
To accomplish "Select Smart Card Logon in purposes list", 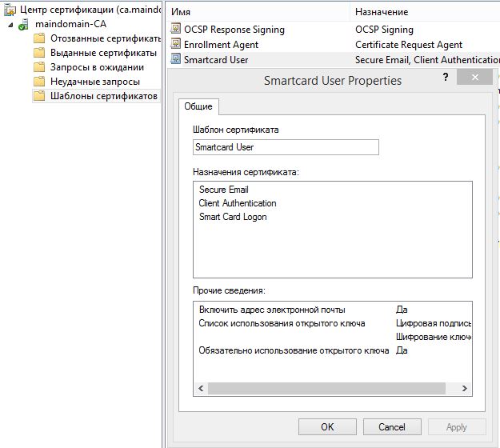I will tap(233, 217).
